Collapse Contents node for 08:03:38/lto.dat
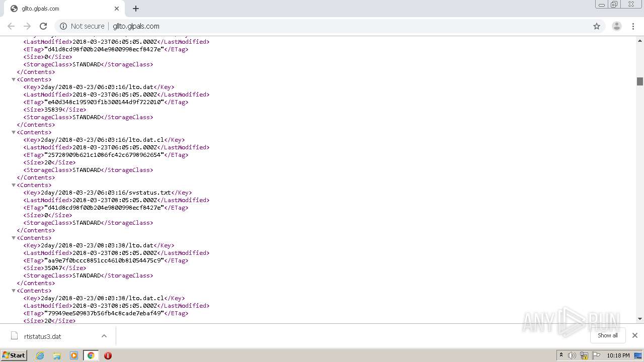 [x=14, y=238]
